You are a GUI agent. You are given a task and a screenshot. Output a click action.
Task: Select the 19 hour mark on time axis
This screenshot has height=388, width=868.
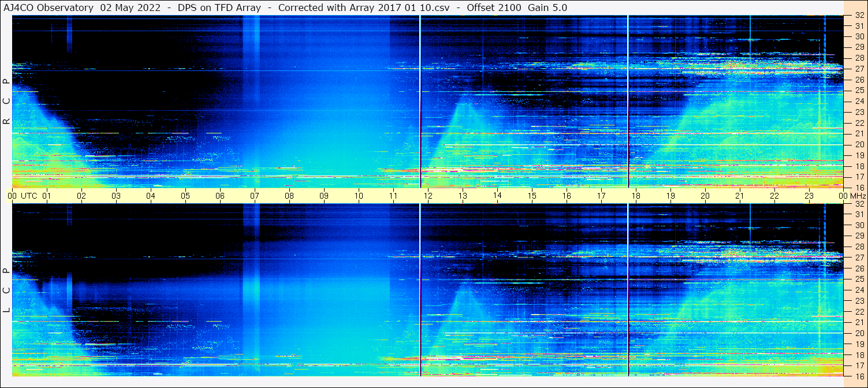coord(670,196)
